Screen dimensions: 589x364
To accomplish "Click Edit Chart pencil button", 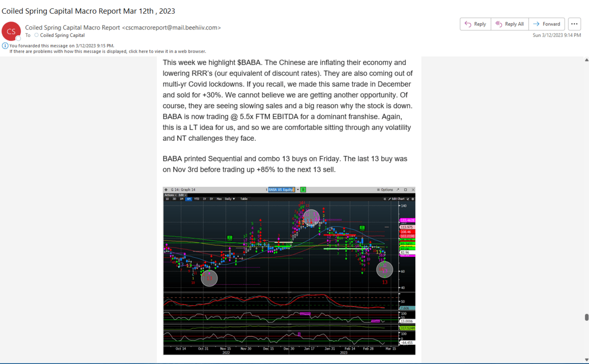I will tap(396, 199).
